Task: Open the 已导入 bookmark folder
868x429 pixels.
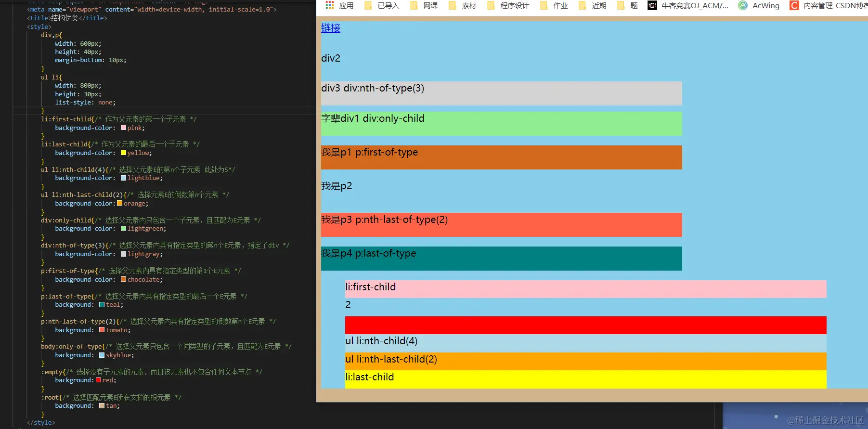Action: pos(382,5)
